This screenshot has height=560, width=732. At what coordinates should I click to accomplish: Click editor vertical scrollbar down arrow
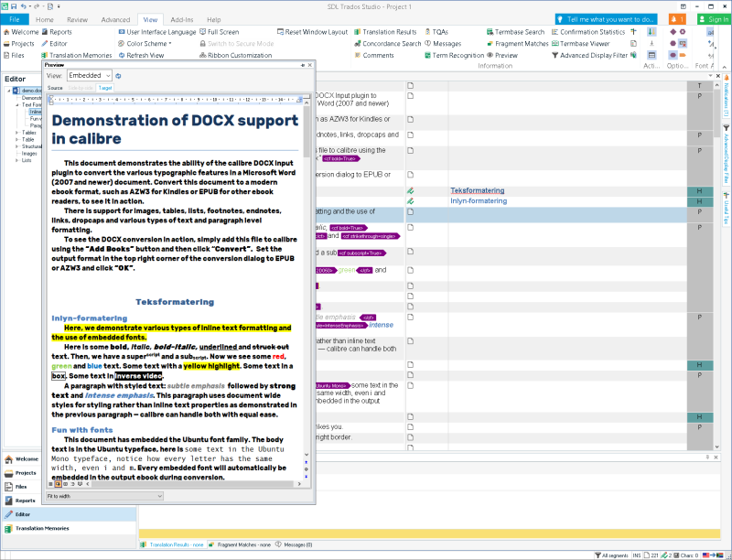[x=717, y=447]
